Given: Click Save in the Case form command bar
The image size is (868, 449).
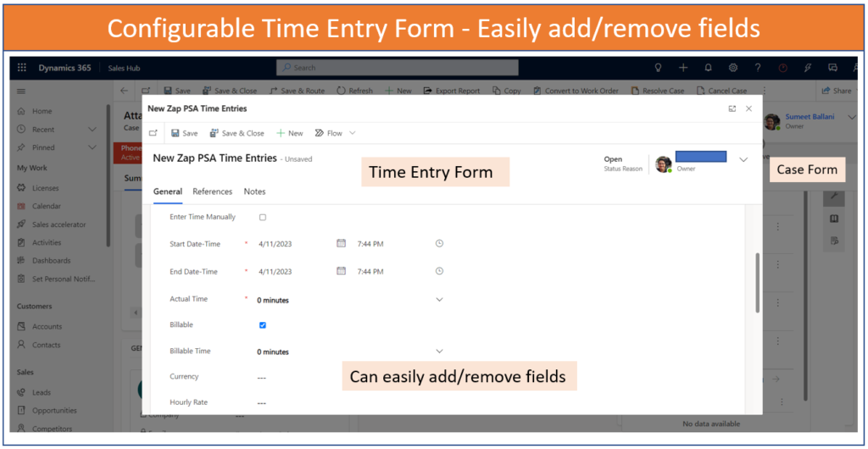Looking at the screenshot, I should [x=177, y=91].
